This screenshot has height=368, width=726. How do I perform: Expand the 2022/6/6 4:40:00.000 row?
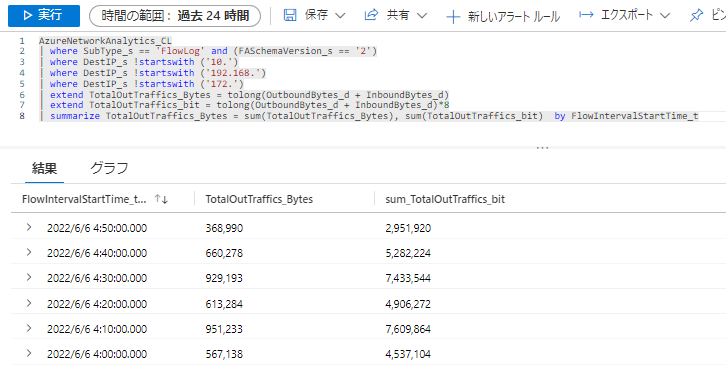[29, 252]
